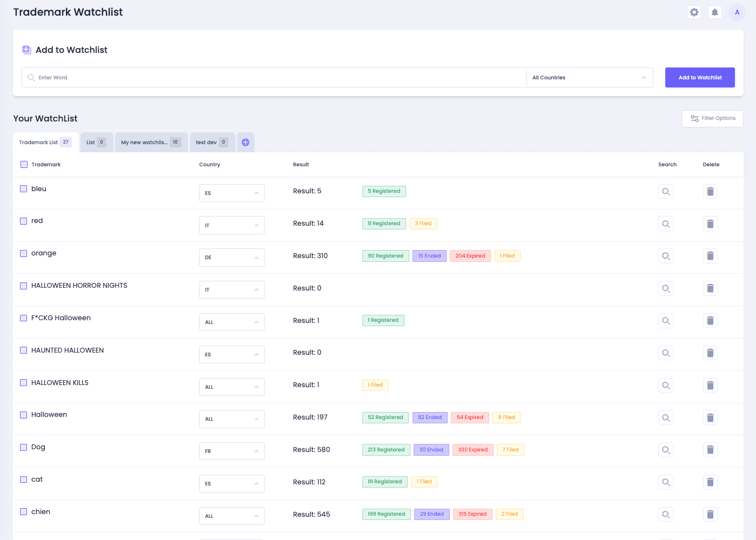Click 1 Filed badge for HALLOWEEN KILLS
Screen dimensions: 756x540
click(375, 385)
